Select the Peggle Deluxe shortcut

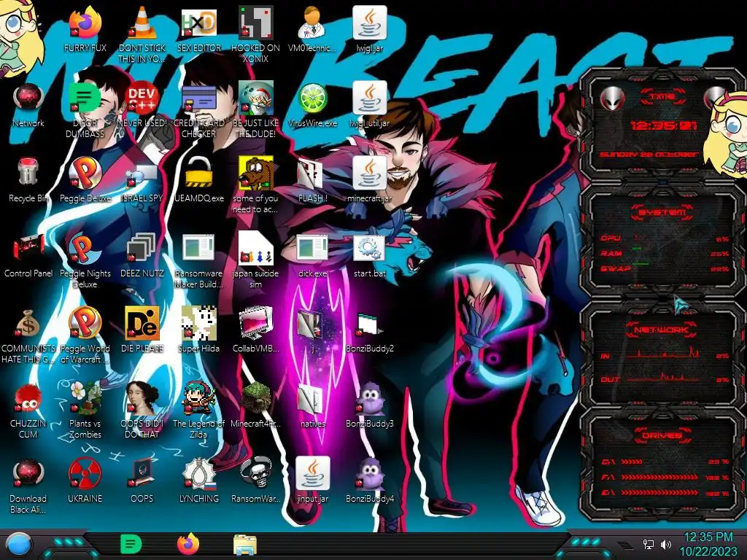tap(85, 180)
